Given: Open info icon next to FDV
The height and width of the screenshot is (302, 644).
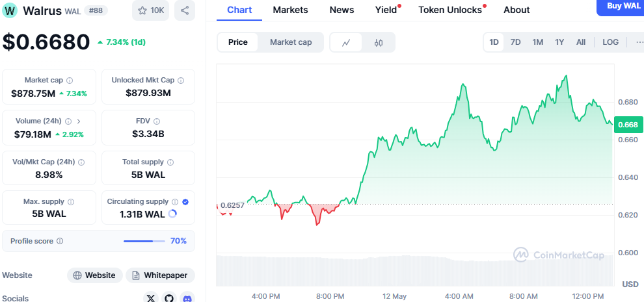Looking at the screenshot, I should pos(157,121).
